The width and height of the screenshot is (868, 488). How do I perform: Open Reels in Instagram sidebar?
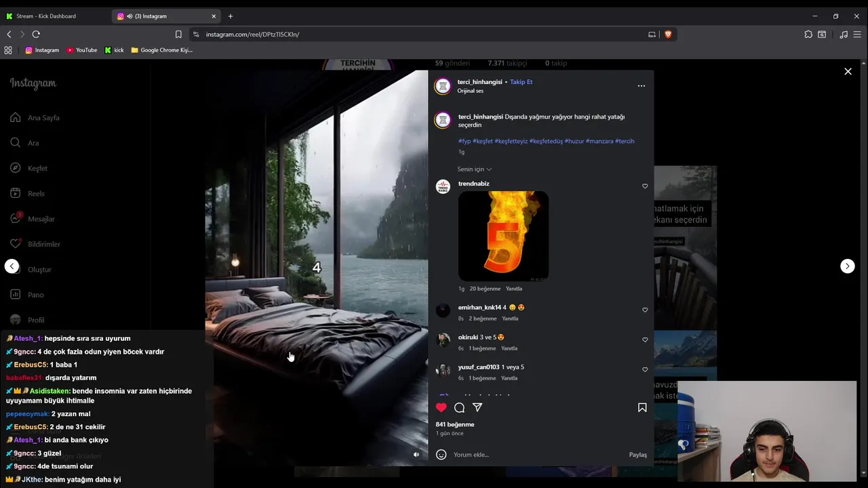tap(27, 194)
